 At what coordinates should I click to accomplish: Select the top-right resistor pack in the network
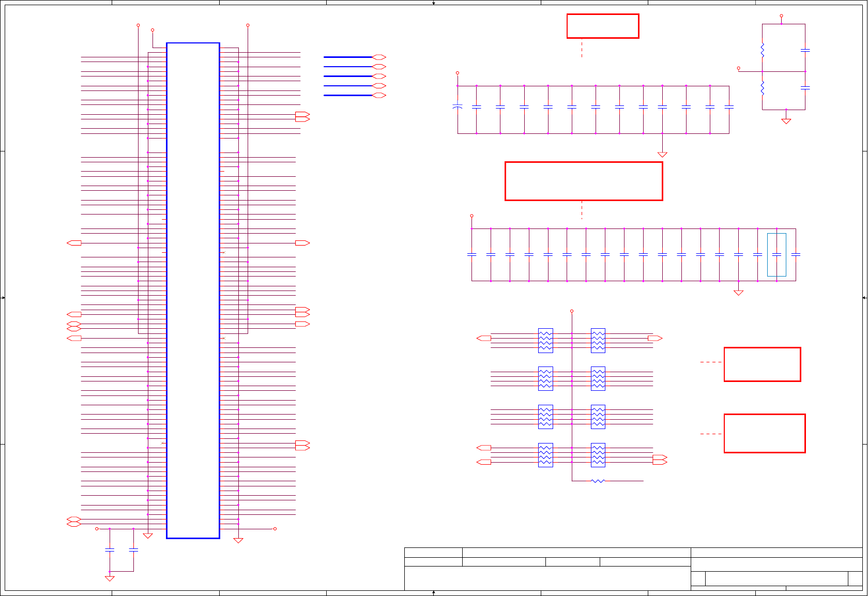(x=598, y=341)
